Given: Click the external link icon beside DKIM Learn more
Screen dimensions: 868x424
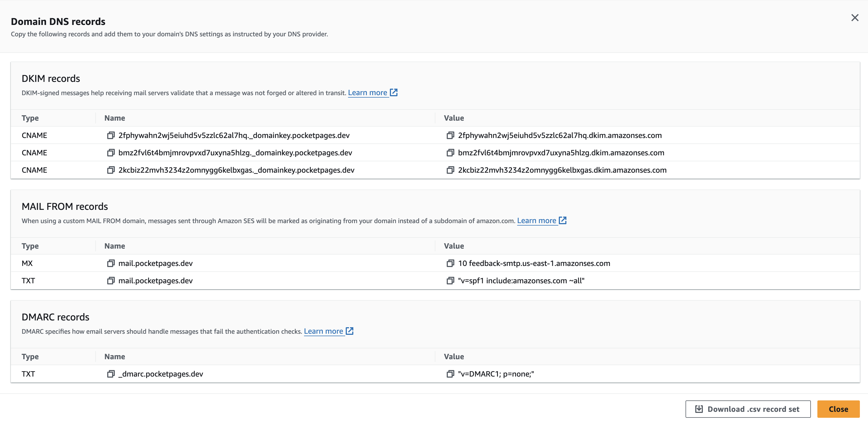Looking at the screenshot, I should click(394, 92).
